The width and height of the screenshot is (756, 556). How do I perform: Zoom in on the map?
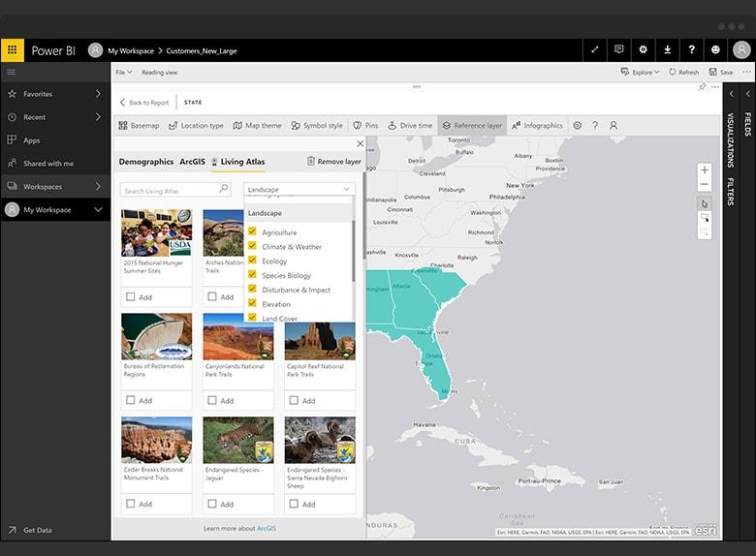click(705, 170)
